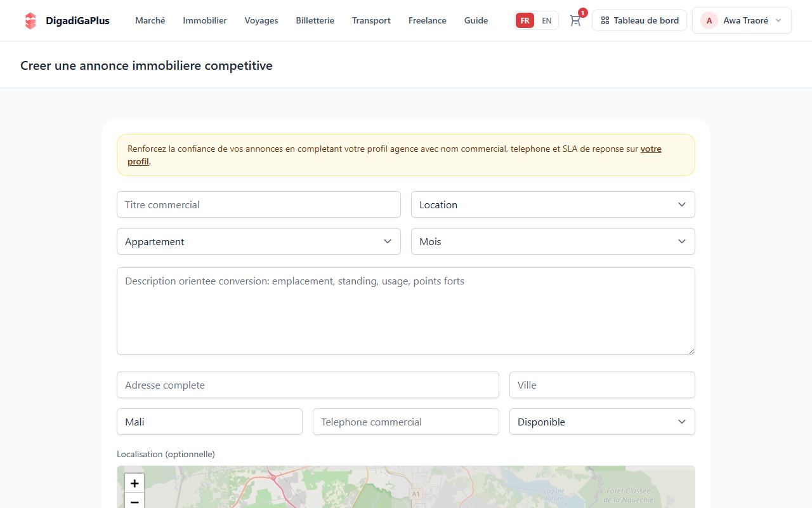Expand the Location listing type dropdown

coord(553,204)
